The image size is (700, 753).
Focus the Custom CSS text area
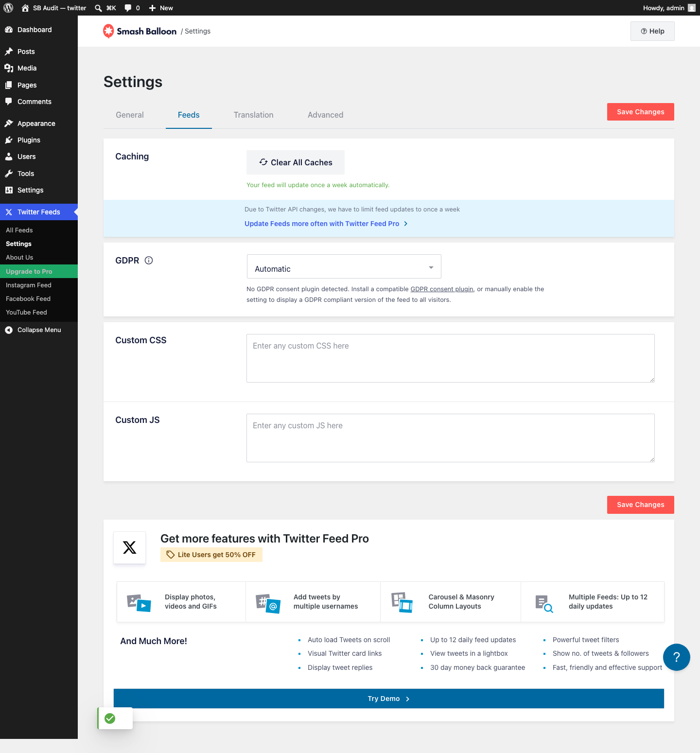(451, 358)
